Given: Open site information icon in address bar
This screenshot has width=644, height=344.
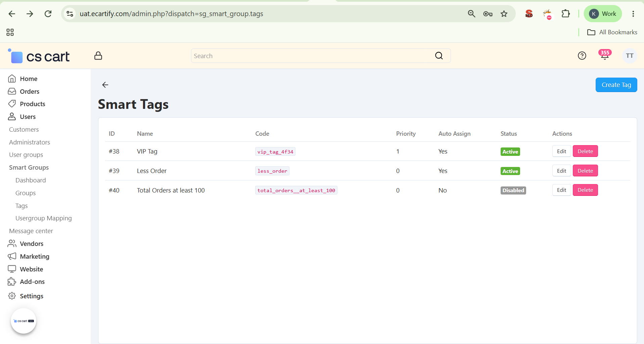Looking at the screenshot, I should (x=70, y=14).
